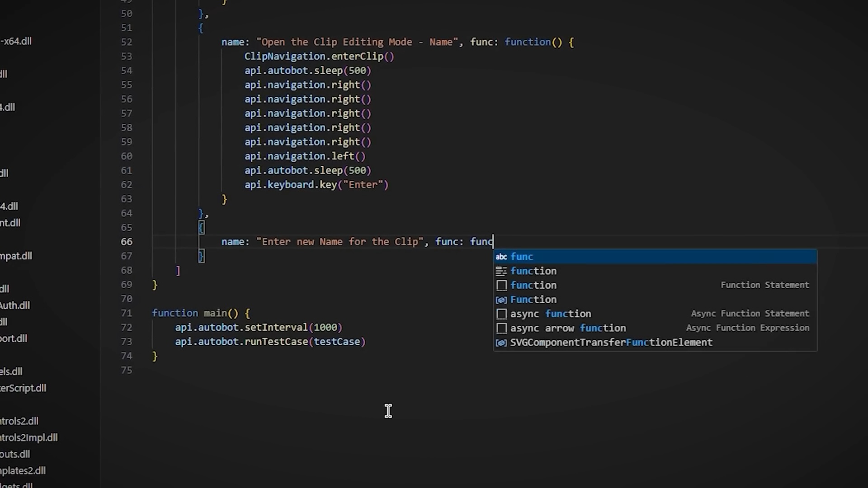The image size is (868, 488).
Task: Choose the async function statement snippet
Action: (550, 314)
